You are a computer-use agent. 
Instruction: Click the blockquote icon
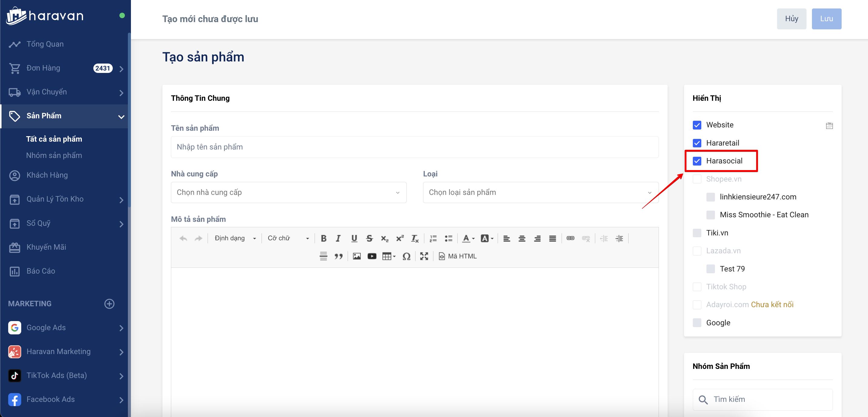[x=338, y=256]
